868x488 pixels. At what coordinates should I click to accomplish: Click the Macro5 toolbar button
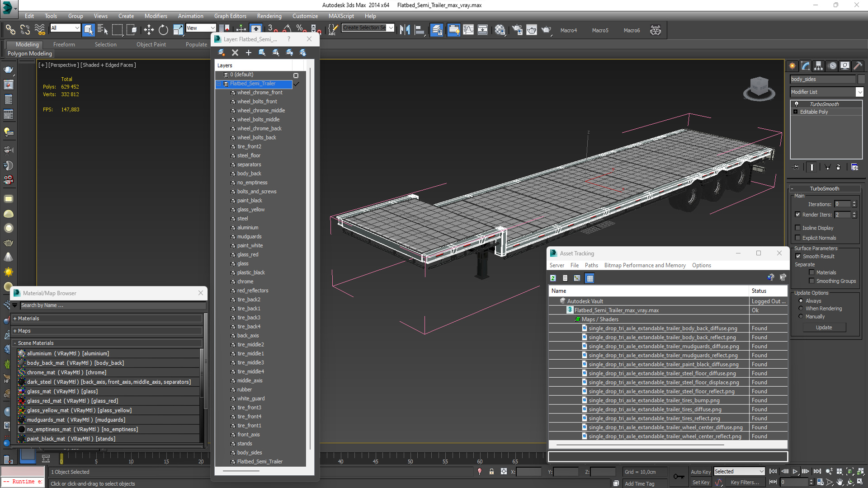[600, 30]
